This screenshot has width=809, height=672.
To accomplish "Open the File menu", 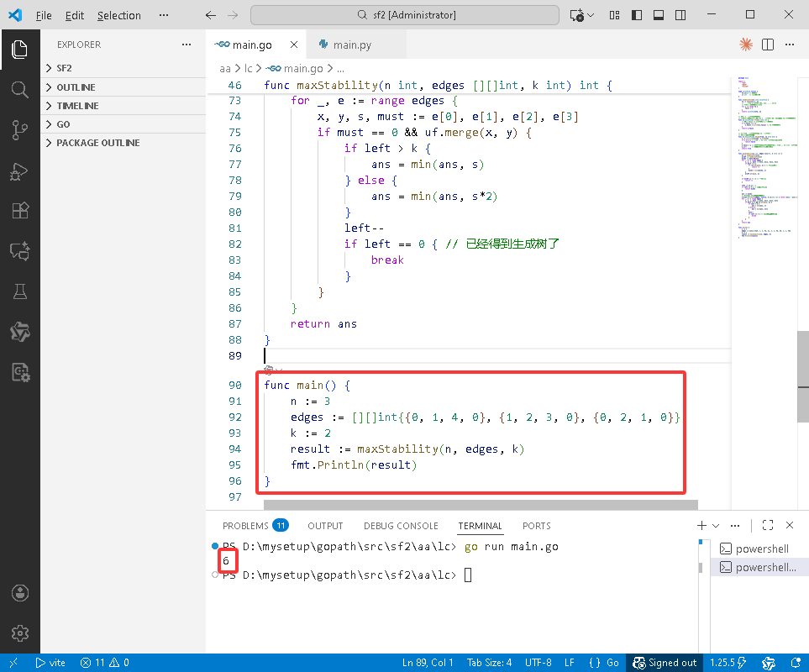I will tap(44, 15).
